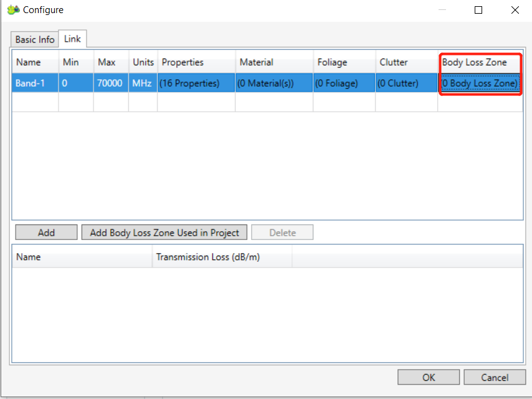Select the (0 Clutter) cell

click(406, 83)
